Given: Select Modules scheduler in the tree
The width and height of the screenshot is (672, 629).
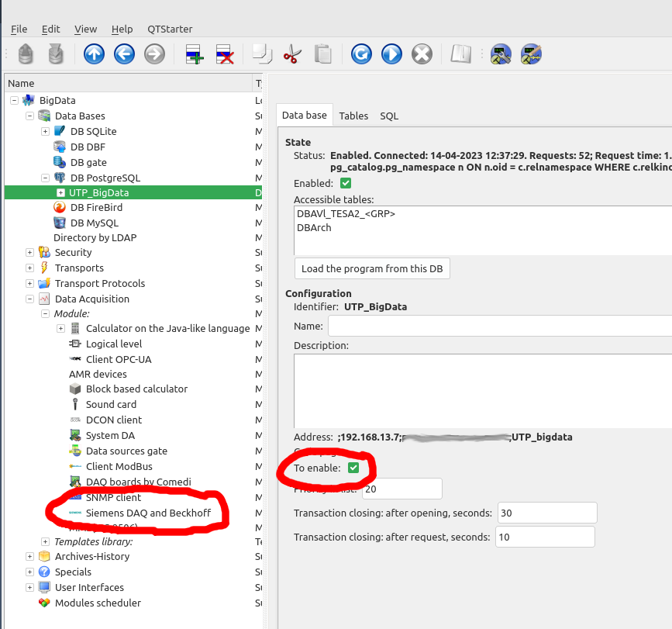Looking at the screenshot, I should click(x=98, y=603).
